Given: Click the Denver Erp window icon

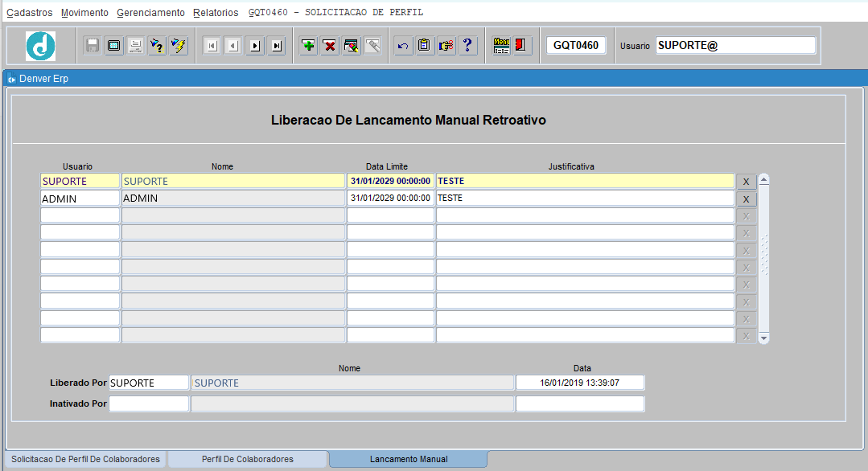Looking at the screenshot, I should point(11,79).
